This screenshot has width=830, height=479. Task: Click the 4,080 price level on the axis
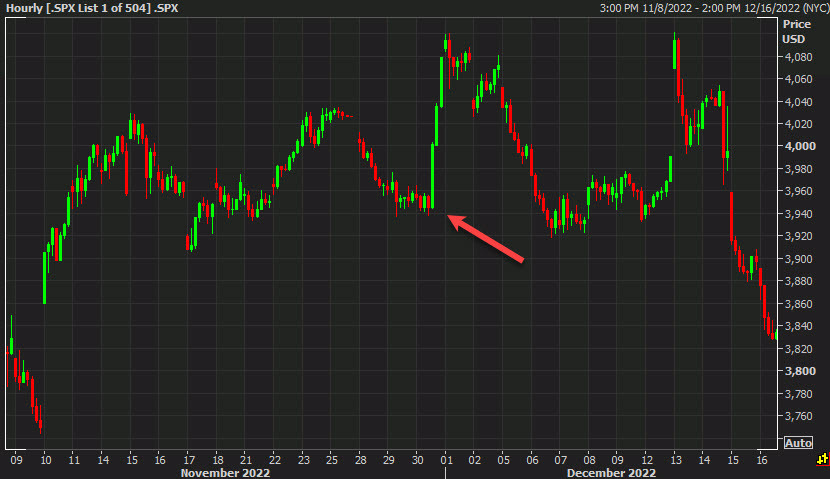pyautogui.click(x=800, y=57)
